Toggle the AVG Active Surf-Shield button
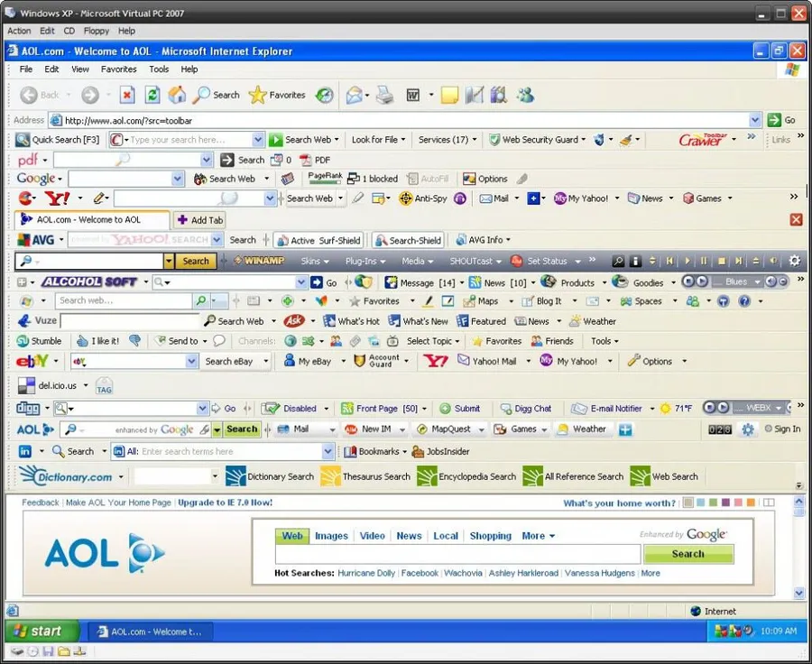This screenshot has width=812, height=664. point(318,240)
